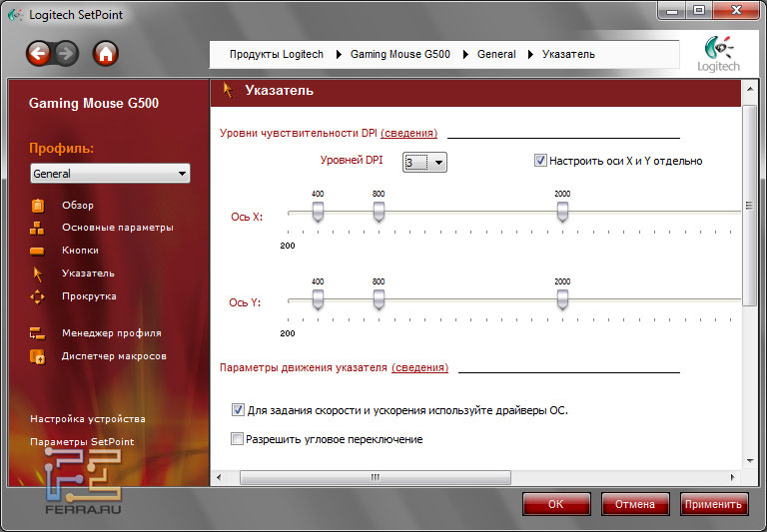
Task: Click the 2000 DPI handle on Ось X slider
Action: 562,212
